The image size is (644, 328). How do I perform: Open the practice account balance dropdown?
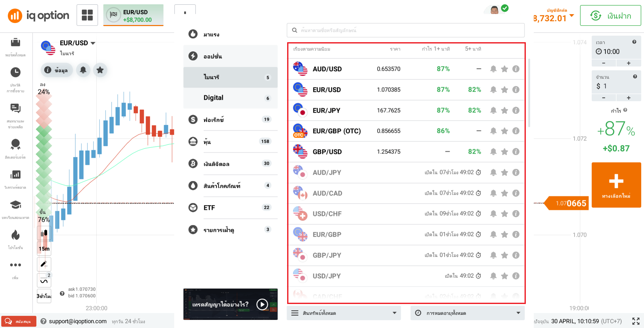572,16
